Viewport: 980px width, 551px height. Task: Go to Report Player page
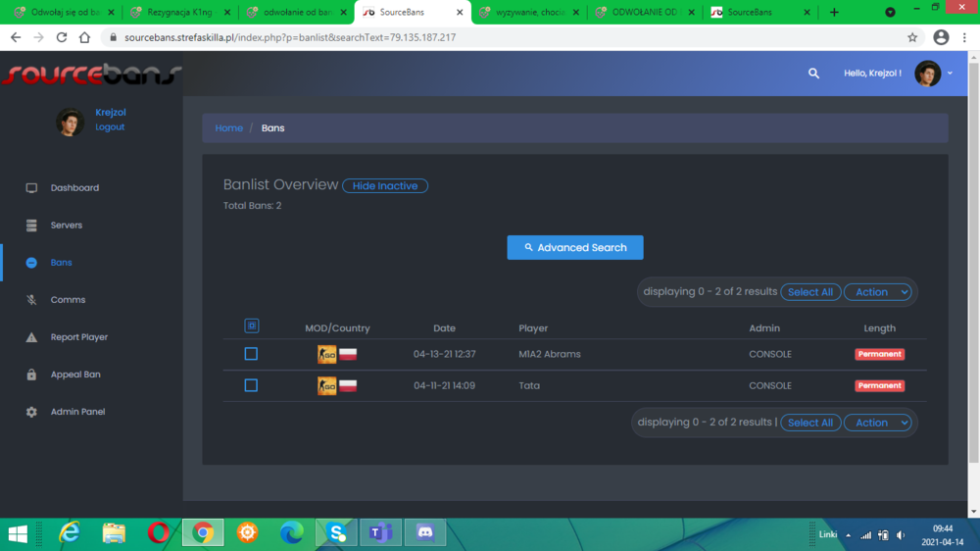pos(78,337)
